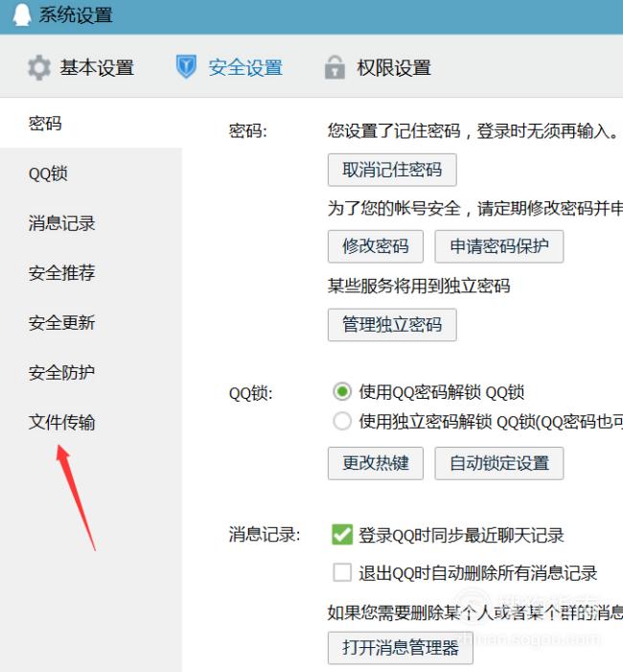
Task: Click the padlock icon for 权限设置
Action: click(x=335, y=67)
